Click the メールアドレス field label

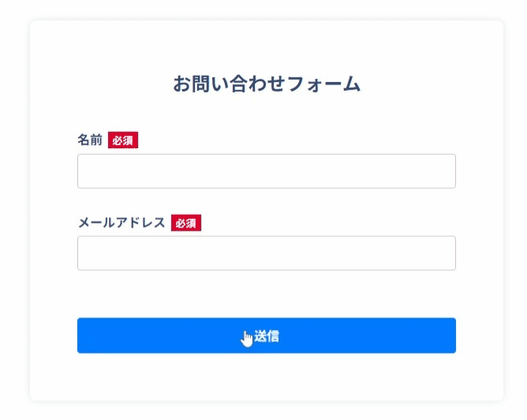tap(121, 223)
